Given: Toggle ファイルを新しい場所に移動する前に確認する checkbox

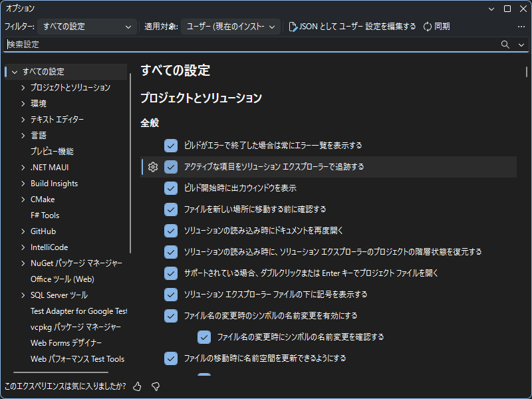Looking at the screenshot, I should pos(171,209).
